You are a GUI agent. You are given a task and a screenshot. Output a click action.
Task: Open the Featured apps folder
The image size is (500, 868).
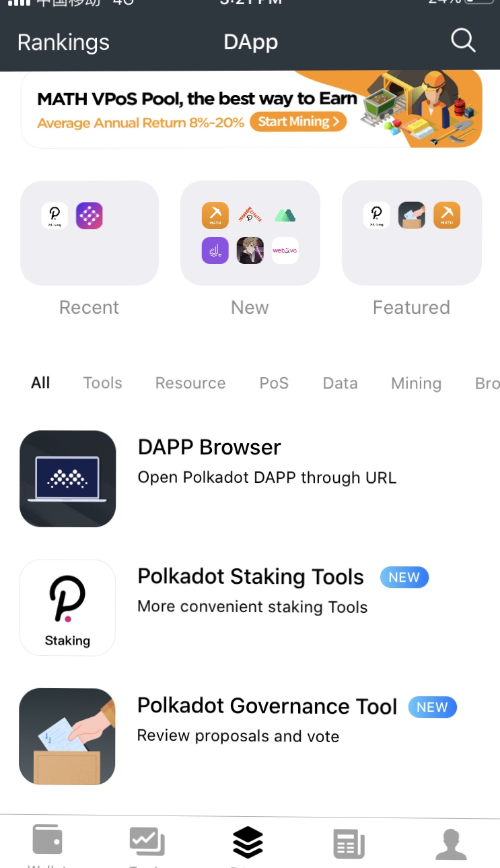(x=412, y=233)
